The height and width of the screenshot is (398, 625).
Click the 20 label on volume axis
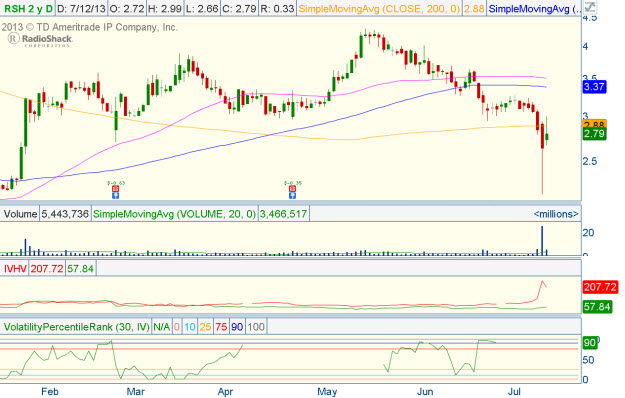coord(588,233)
